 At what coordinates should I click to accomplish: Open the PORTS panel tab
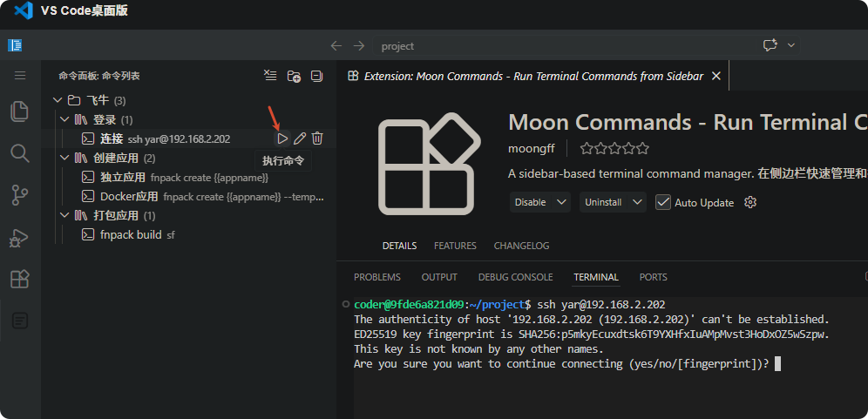click(654, 277)
